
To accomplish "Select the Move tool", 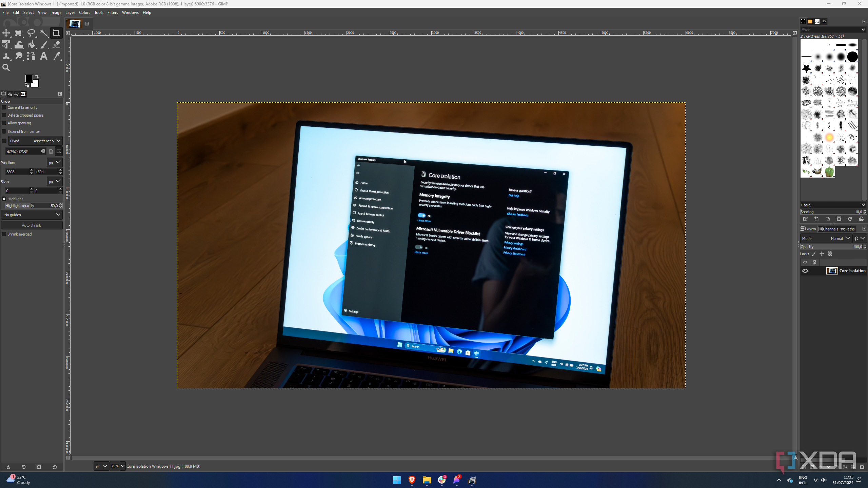I will tap(6, 33).
